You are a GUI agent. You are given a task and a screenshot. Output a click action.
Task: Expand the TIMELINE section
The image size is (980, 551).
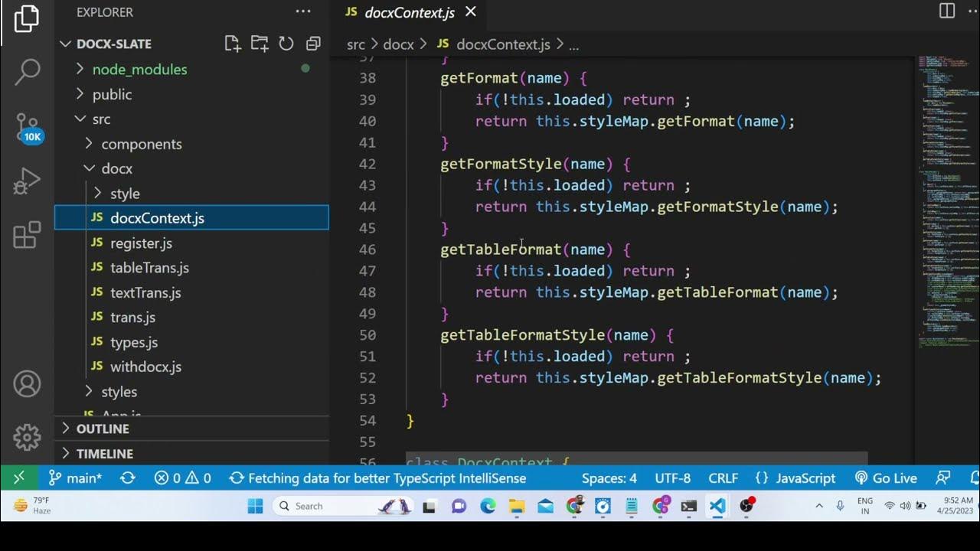pos(104,454)
